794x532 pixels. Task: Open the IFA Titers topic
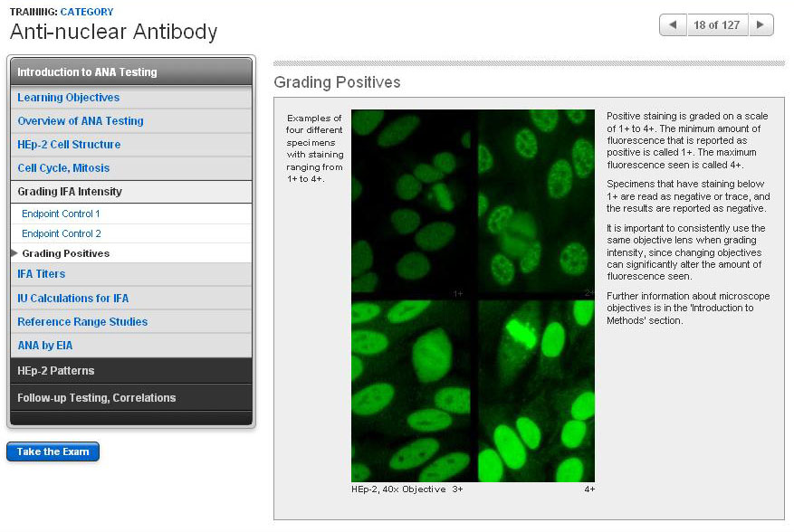coord(42,274)
